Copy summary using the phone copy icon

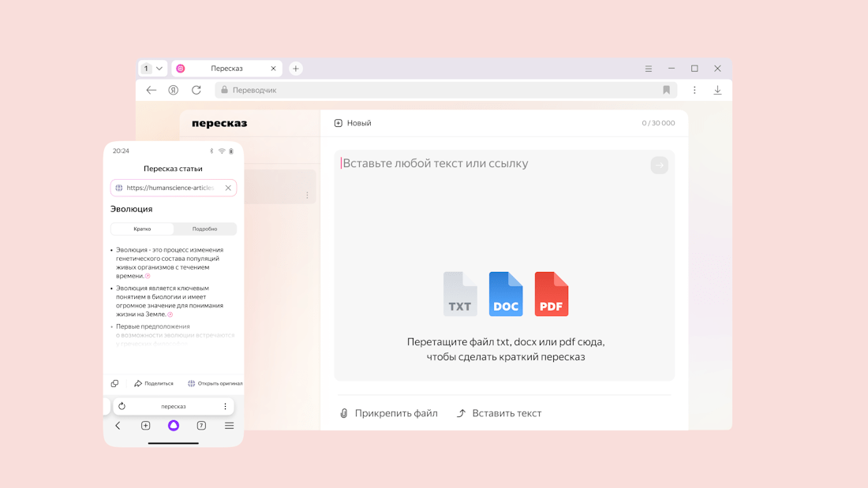point(115,384)
